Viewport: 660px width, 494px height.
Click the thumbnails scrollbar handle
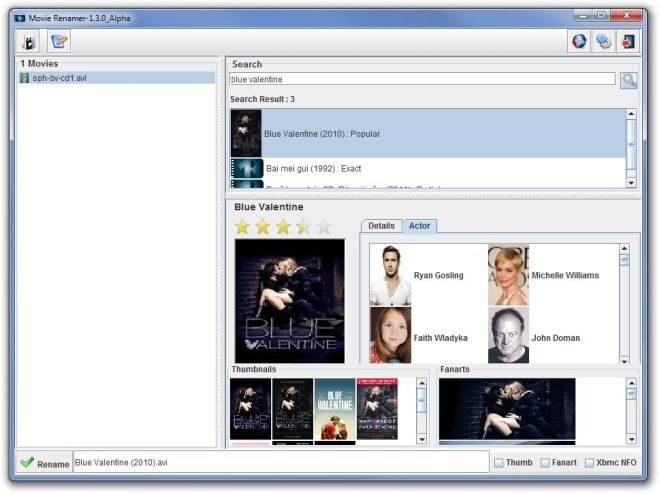pos(421,400)
